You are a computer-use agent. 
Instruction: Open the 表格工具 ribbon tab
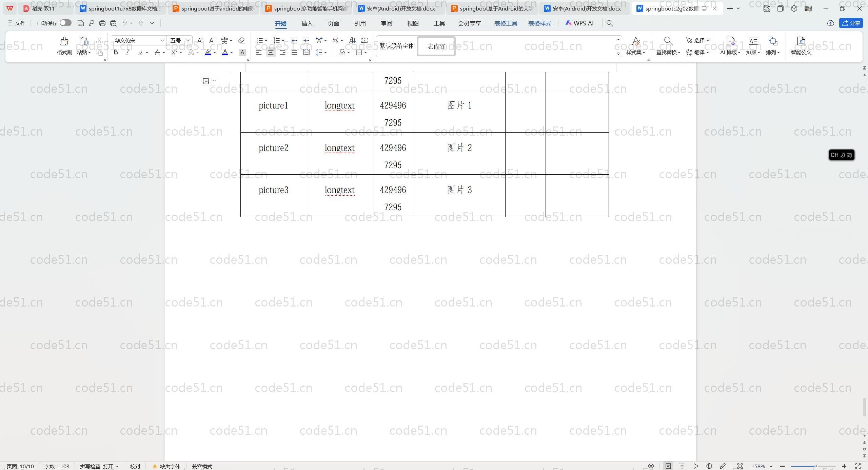pyautogui.click(x=506, y=23)
